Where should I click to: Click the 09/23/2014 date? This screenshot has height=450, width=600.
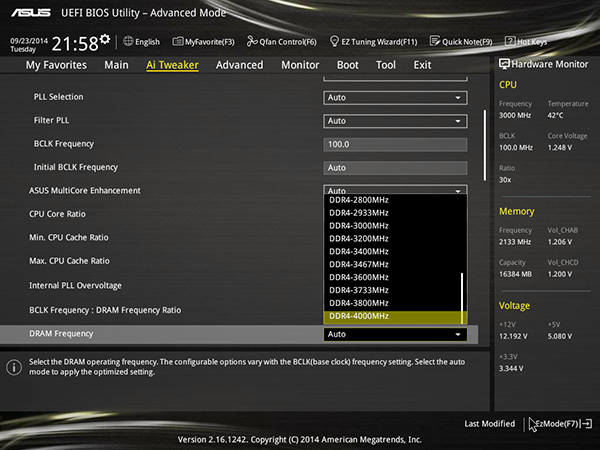29,41
